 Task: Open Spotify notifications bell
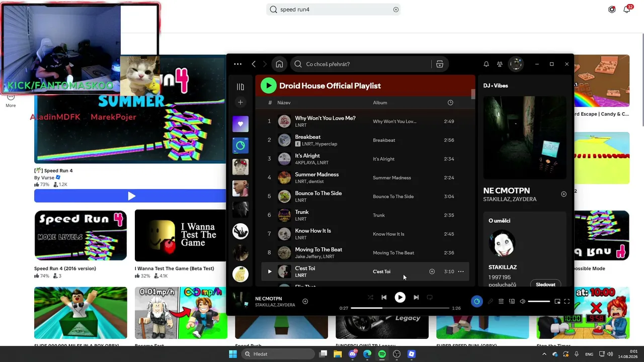click(x=486, y=64)
